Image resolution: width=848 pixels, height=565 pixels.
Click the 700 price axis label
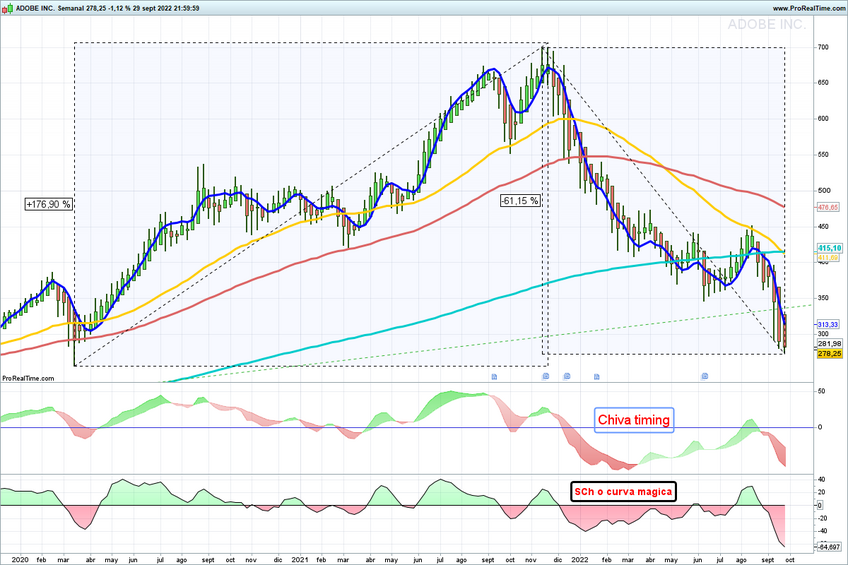(x=823, y=48)
